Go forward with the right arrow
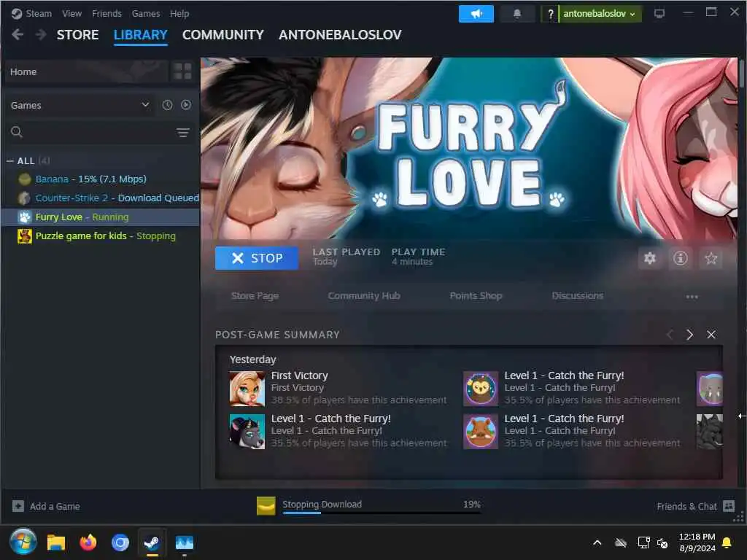Screen dimensions: 747x560 (x=41, y=34)
